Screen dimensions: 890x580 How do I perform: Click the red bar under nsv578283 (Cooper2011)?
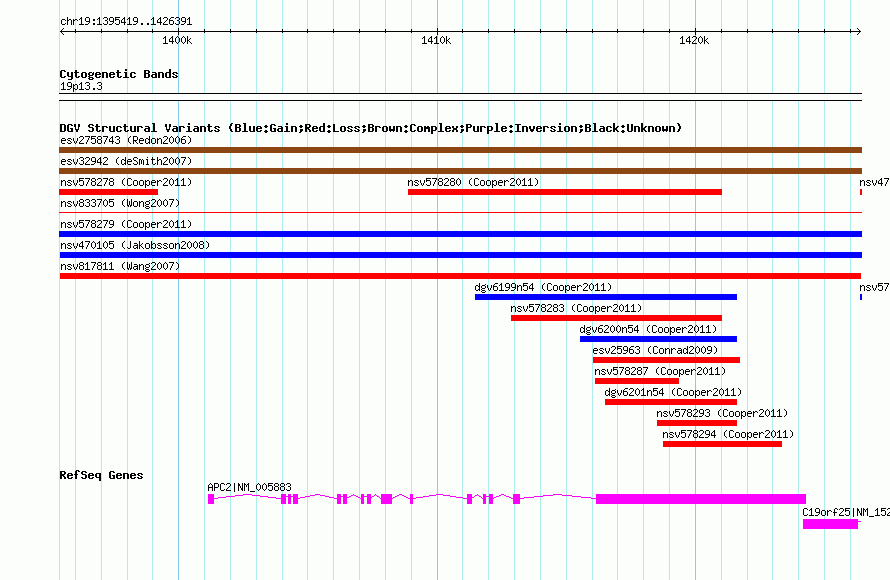(616, 318)
